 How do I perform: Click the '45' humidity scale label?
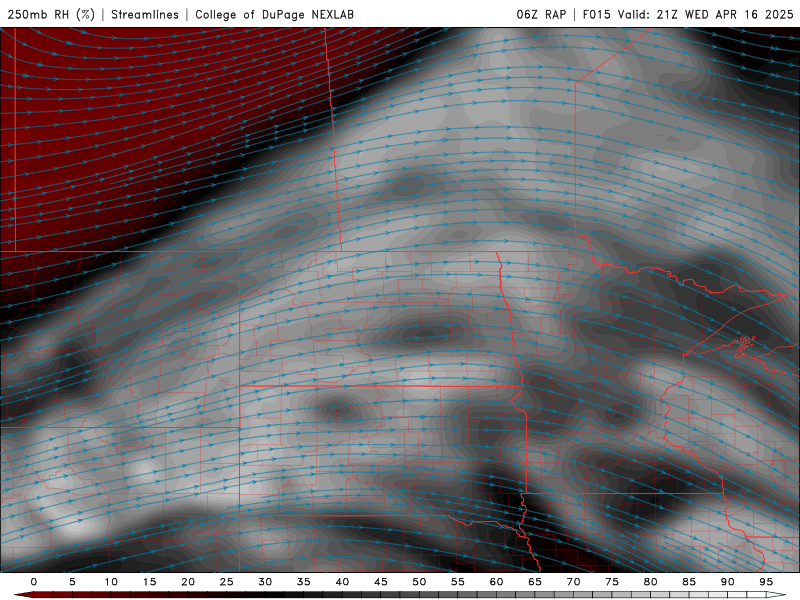[381, 582]
